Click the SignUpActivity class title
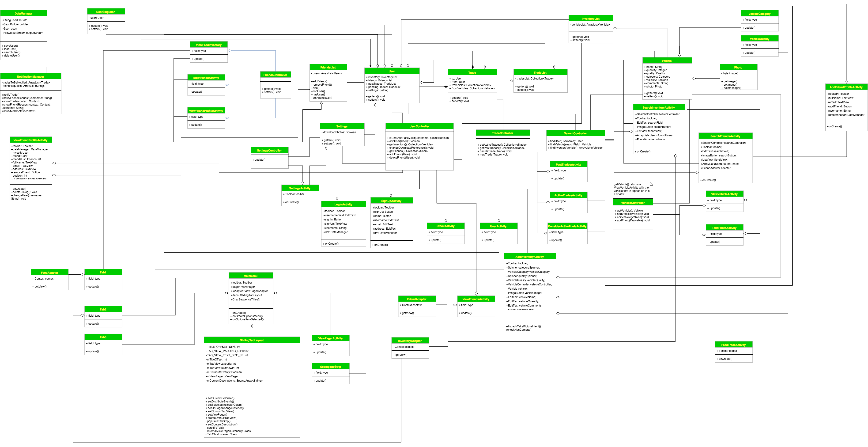The height and width of the screenshot is (447, 868). [391, 201]
